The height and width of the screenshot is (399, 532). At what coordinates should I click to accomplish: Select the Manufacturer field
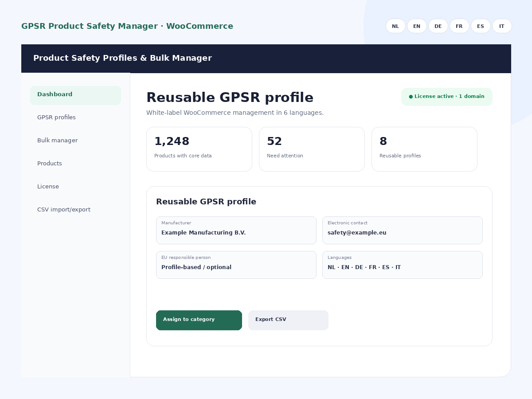236,230
